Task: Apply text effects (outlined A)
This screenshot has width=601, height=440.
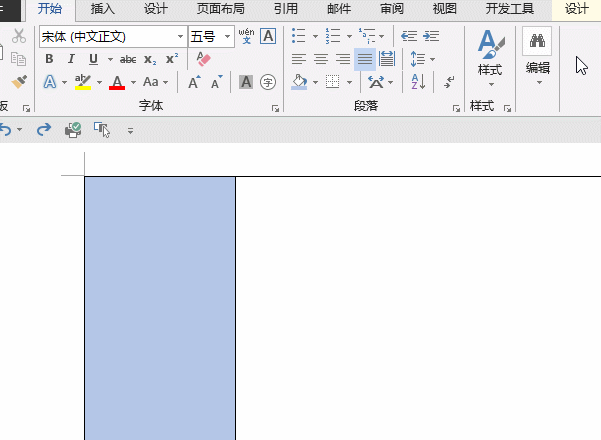Action: point(50,82)
